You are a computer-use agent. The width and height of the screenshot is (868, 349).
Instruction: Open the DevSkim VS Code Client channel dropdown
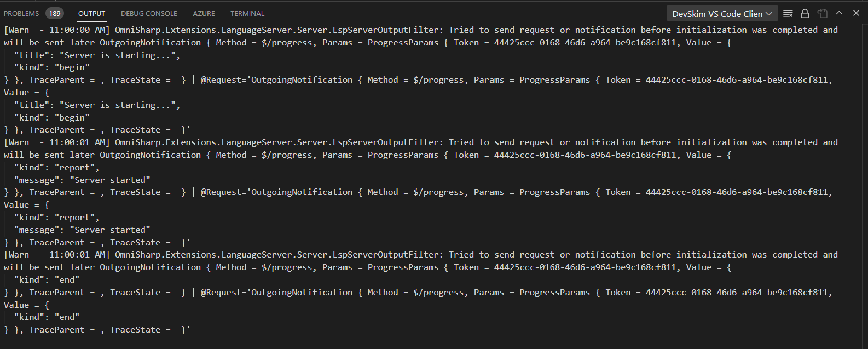tap(721, 13)
